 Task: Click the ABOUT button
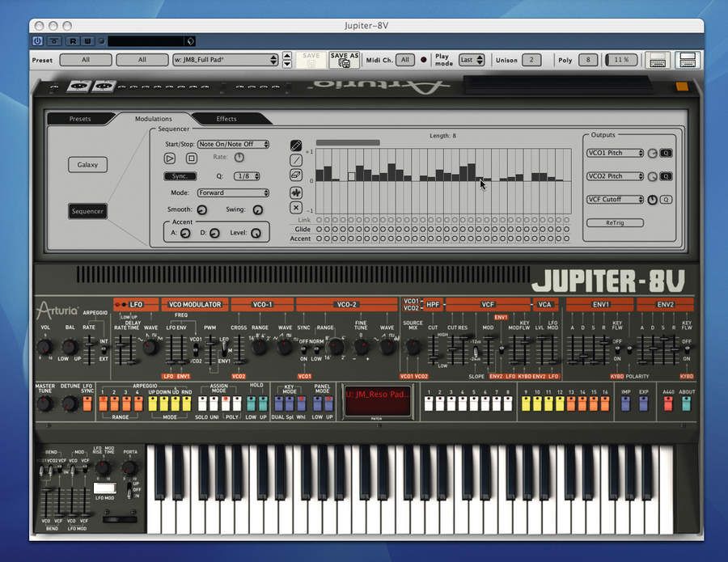686,404
